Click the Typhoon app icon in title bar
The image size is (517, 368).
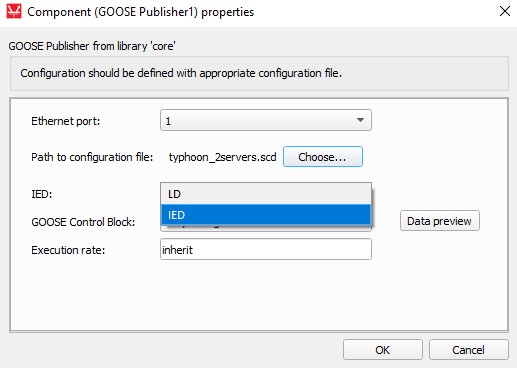[x=14, y=11]
